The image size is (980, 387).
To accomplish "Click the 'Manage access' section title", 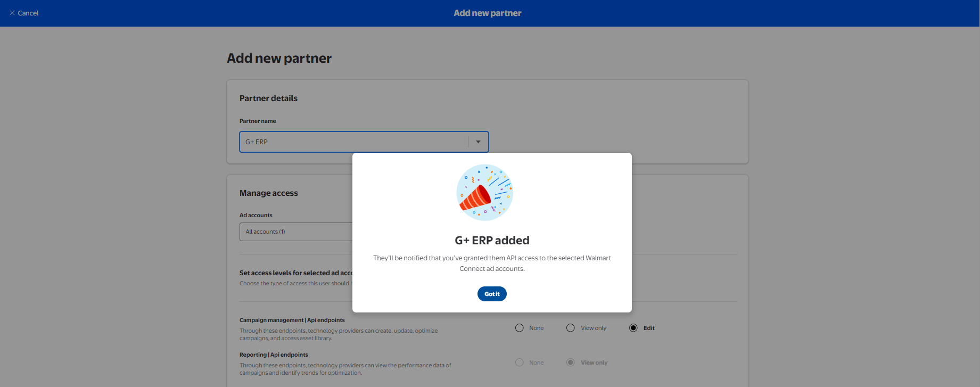I will (268, 193).
